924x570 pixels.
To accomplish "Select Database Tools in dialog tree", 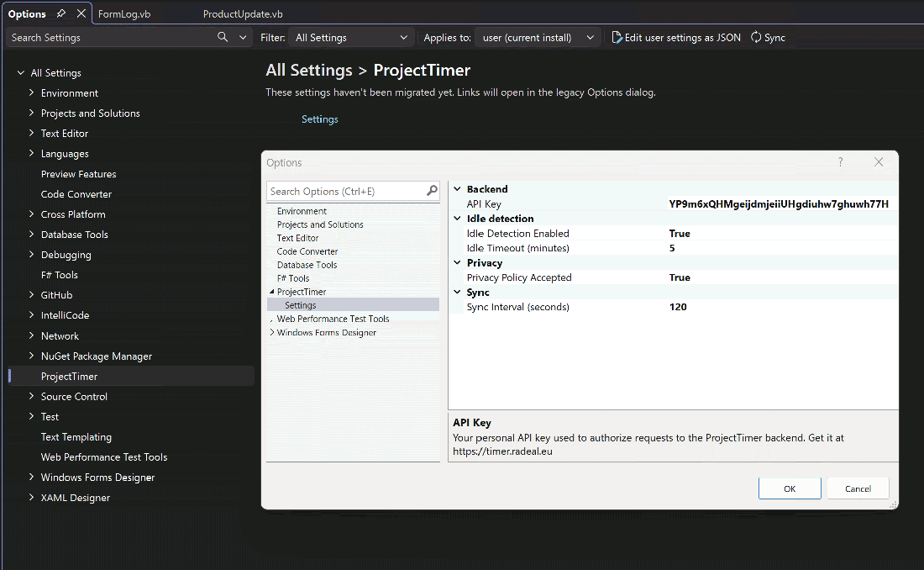I will coord(307,265).
